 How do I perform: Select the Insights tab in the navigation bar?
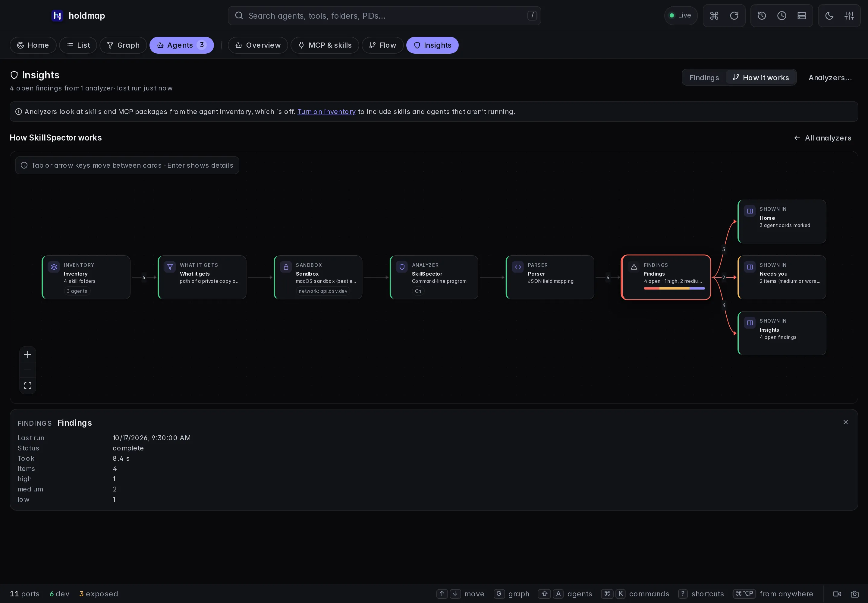click(432, 45)
